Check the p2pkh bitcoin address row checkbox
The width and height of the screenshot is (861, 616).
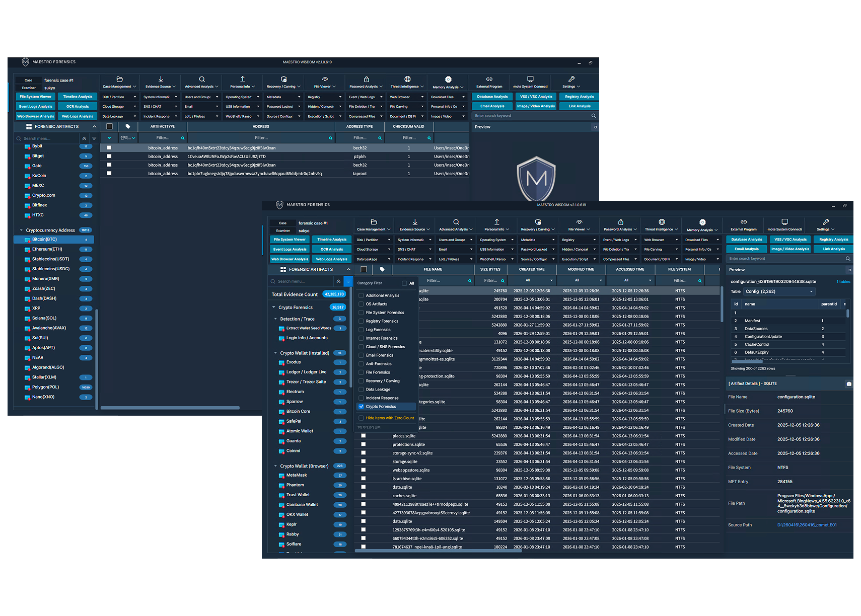click(109, 157)
